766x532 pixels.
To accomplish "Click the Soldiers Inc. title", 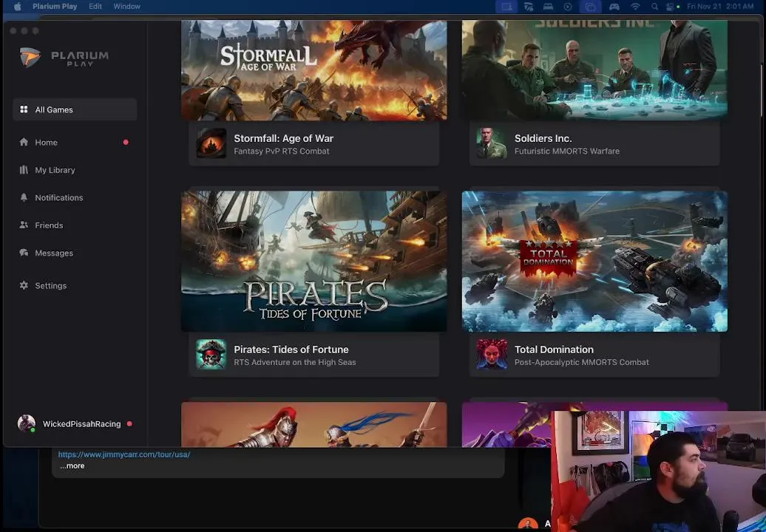I will pyautogui.click(x=543, y=139).
